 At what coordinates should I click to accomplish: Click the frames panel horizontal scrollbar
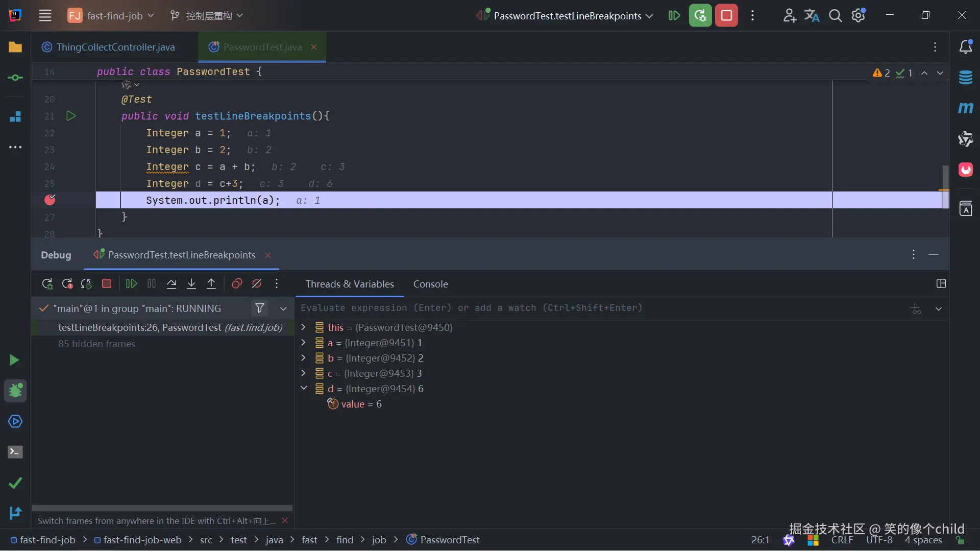tap(162, 508)
